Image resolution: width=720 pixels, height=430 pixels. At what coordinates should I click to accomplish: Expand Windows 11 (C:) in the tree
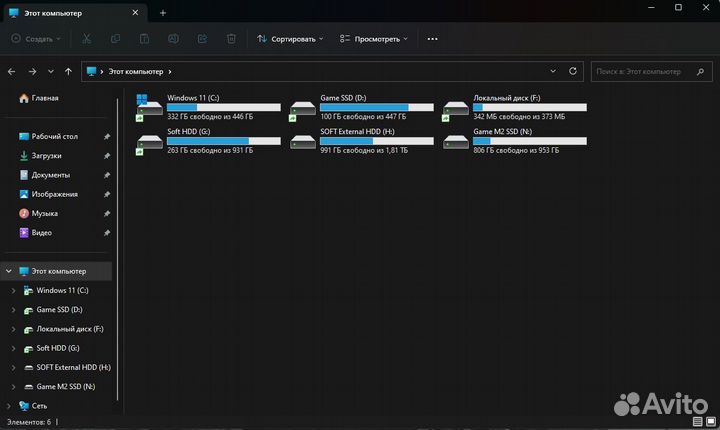click(13, 290)
